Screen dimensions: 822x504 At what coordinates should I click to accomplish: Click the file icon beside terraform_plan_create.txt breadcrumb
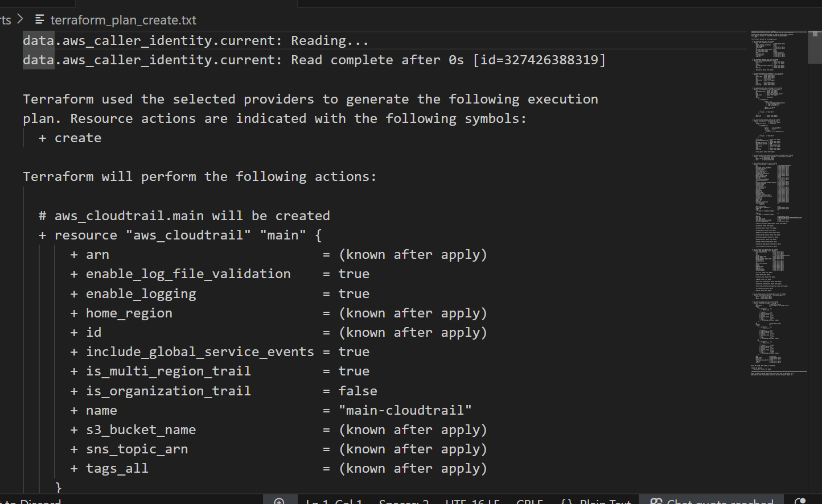40,19
